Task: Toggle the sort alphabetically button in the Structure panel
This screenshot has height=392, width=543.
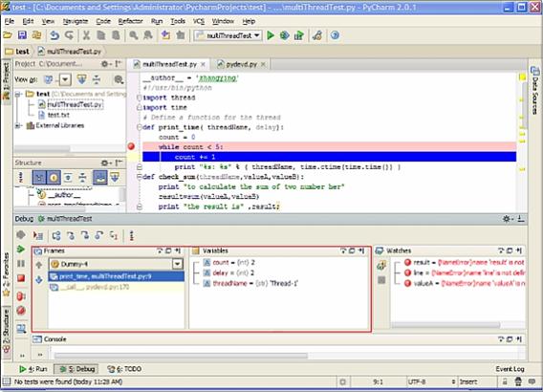Action: pyautogui.click(x=21, y=178)
